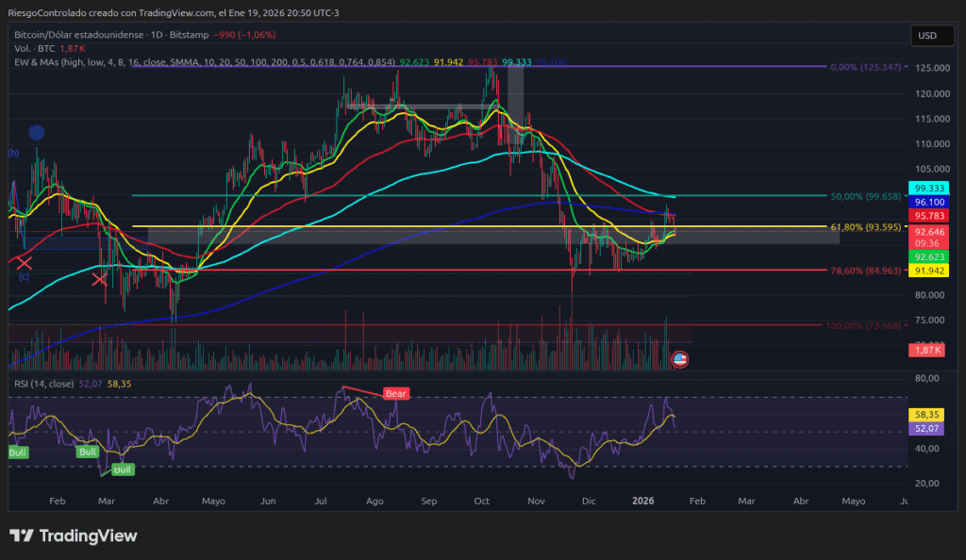Click the red 1,87K volume tag

[924, 351]
